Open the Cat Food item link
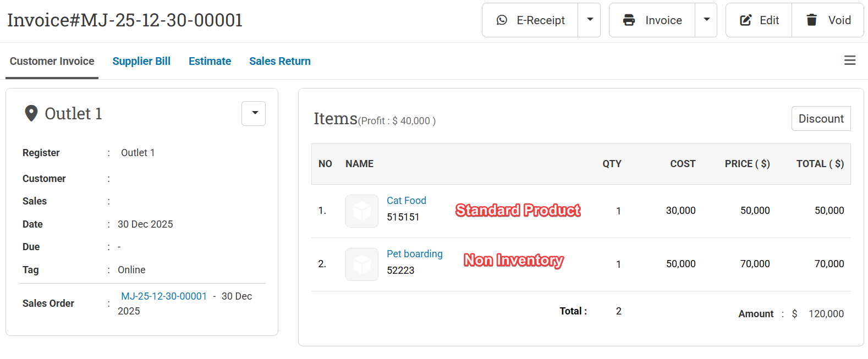This screenshot has width=868, height=359. pyautogui.click(x=406, y=201)
